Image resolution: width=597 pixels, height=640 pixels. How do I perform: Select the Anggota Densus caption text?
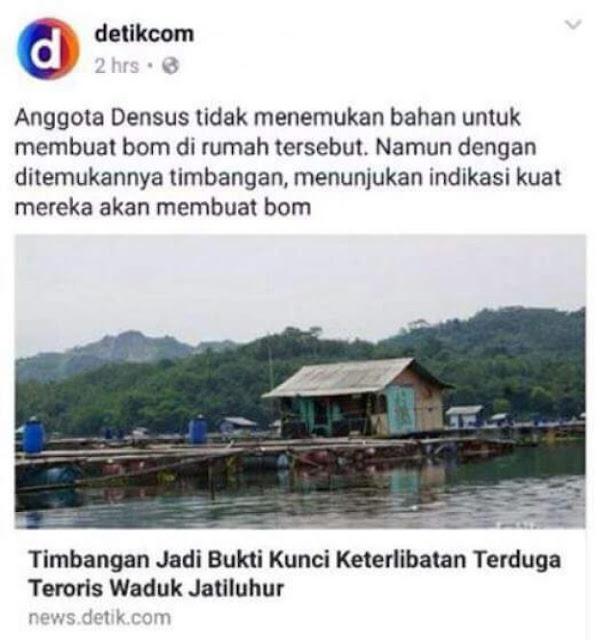[288, 162]
